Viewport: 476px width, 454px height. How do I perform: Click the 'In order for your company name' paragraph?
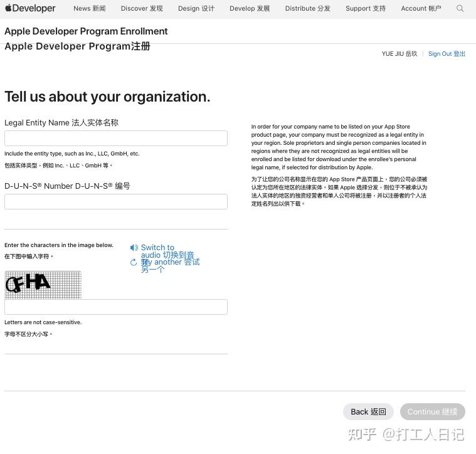339,147
